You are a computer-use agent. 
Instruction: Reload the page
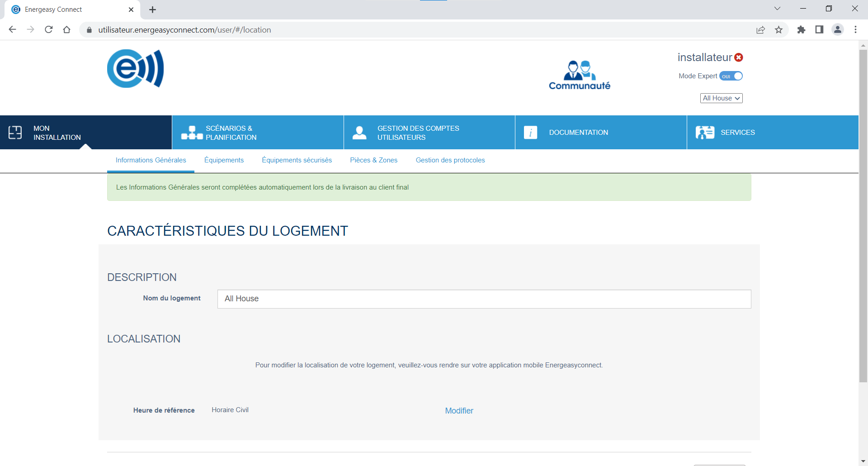pyautogui.click(x=49, y=30)
